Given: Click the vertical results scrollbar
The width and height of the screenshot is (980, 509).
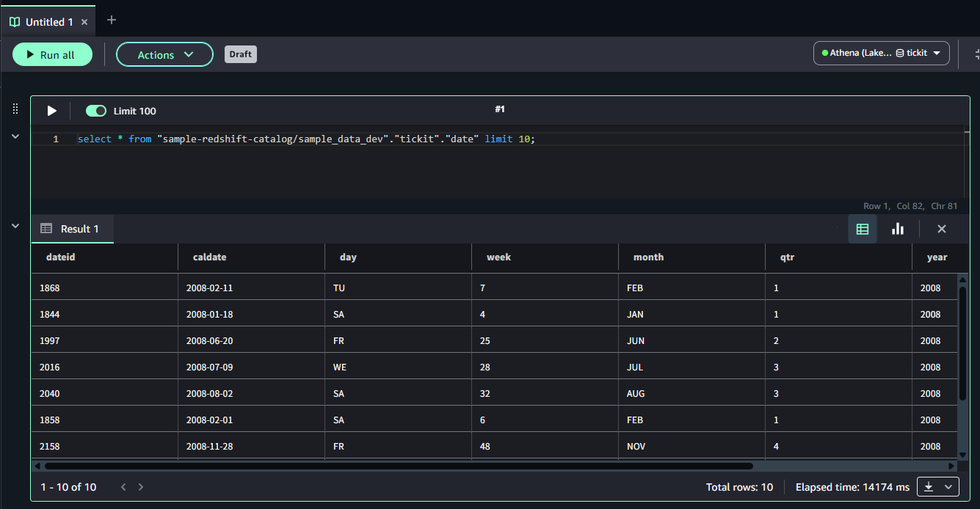Looking at the screenshot, I should click(x=962, y=343).
